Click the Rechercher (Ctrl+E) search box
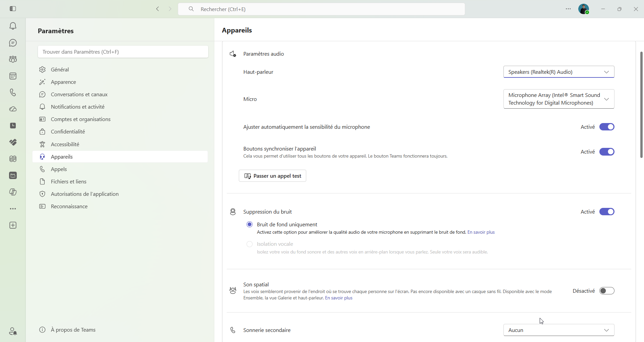The image size is (644, 342). [x=321, y=9]
